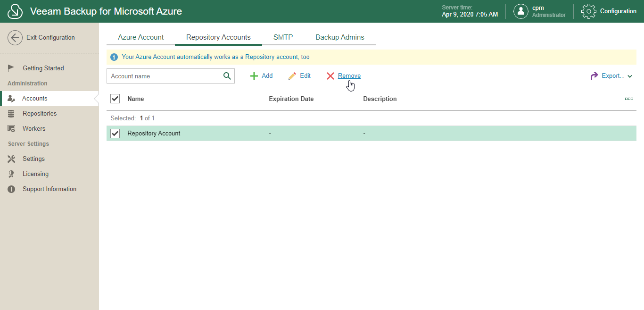Click the Repositories database icon
644x310 pixels.
click(x=11, y=114)
